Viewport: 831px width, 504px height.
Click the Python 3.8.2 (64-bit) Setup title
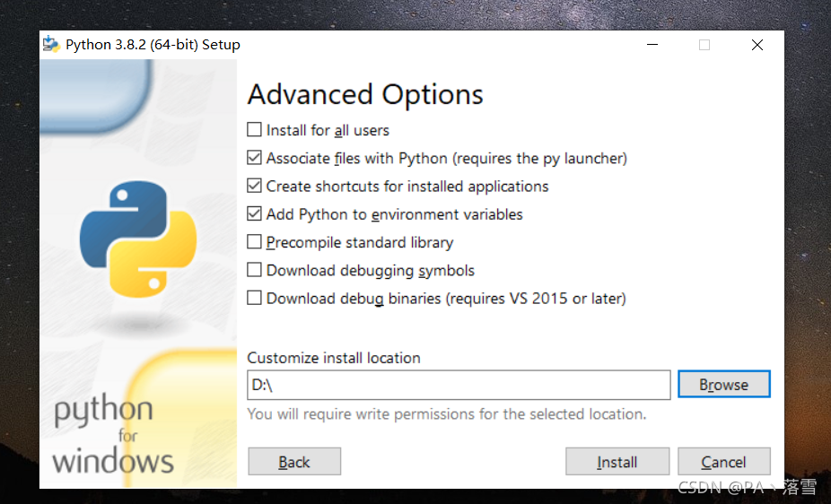tap(153, 45)
